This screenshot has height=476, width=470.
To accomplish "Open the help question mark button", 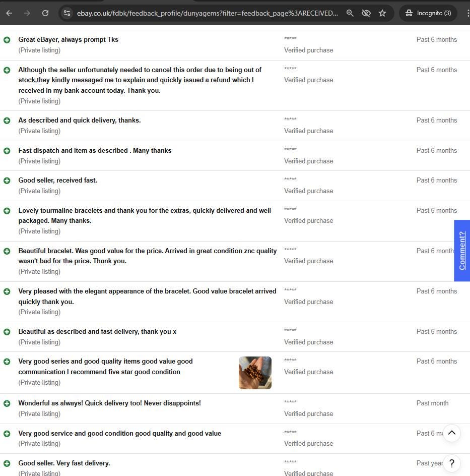I will point(452,463).
